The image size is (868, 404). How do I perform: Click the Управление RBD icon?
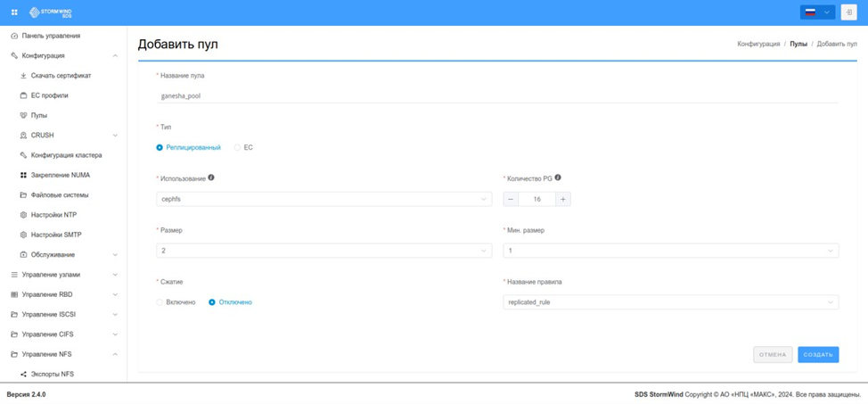(x=14, y=295)
